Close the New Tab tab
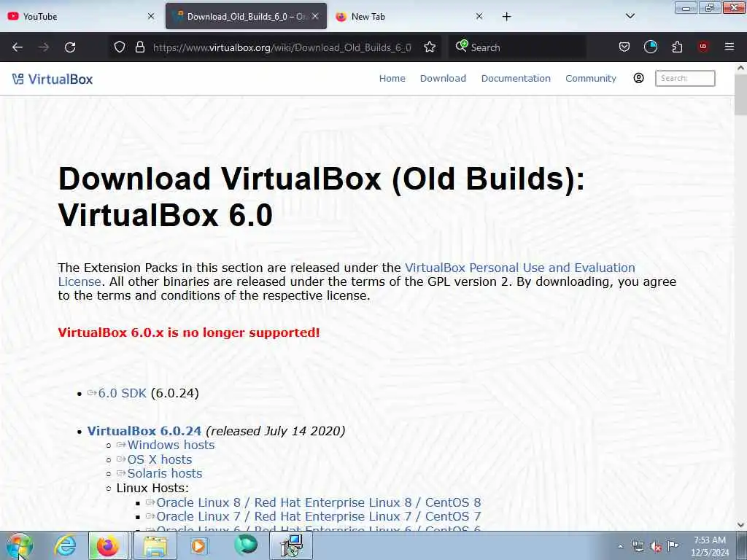 pyautogui.click(x=479, y=16)
